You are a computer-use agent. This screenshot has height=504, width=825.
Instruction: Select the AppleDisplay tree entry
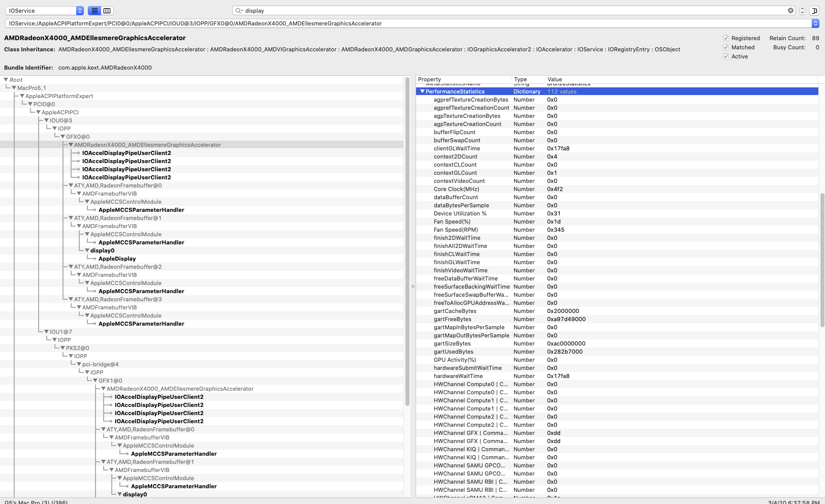117,259
